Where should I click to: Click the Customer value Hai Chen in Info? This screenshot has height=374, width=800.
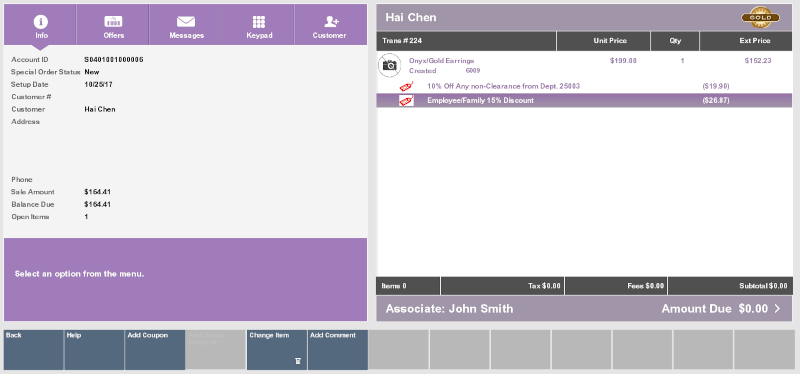tap(100, 109)
